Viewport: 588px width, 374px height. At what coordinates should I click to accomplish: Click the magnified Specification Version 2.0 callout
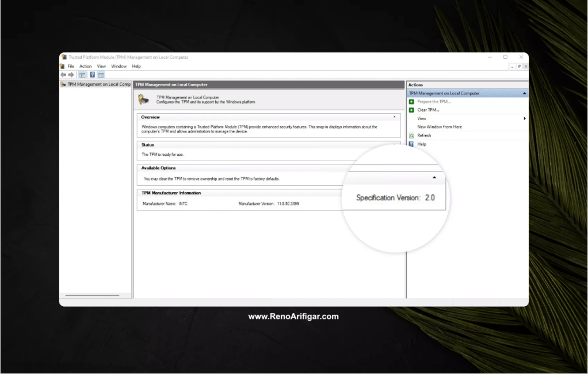click(394, 197)
